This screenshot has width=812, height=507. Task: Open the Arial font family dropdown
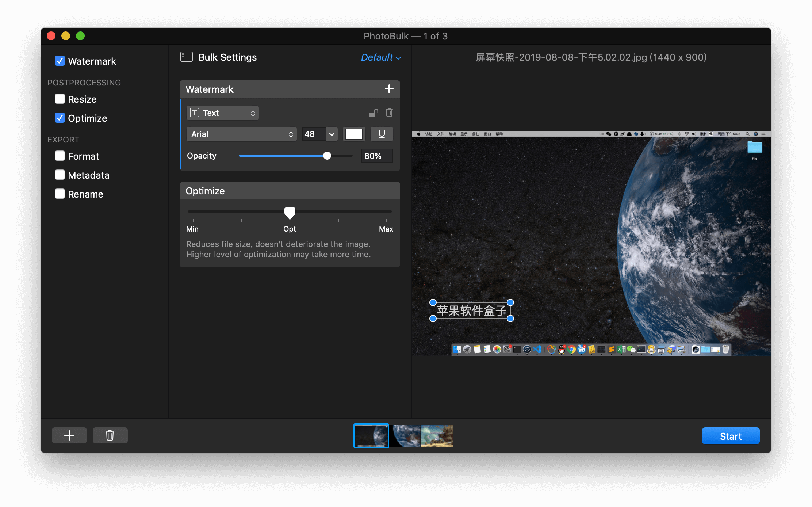(240, 134)
